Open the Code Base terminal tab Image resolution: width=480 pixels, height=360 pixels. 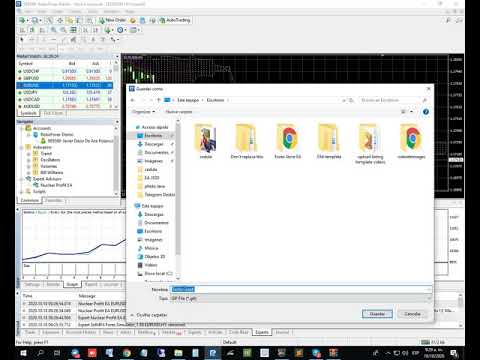(x=239, y=332)
